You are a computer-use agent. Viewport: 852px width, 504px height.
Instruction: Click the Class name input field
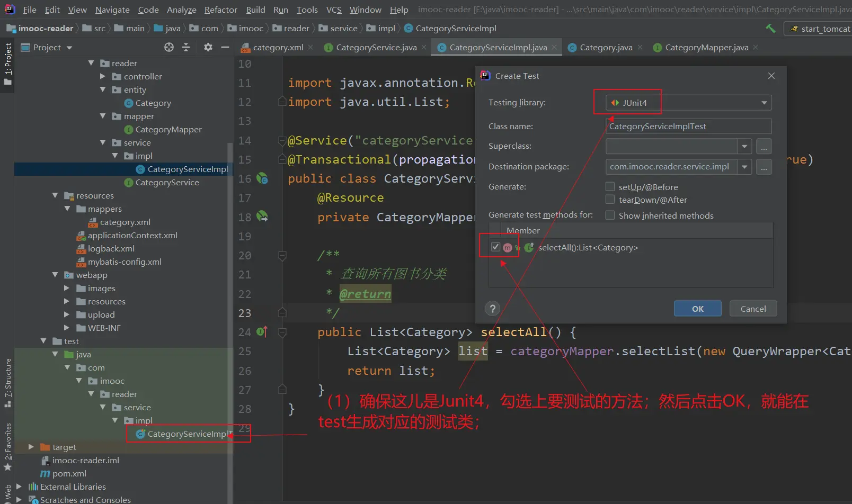coord(688,127)
